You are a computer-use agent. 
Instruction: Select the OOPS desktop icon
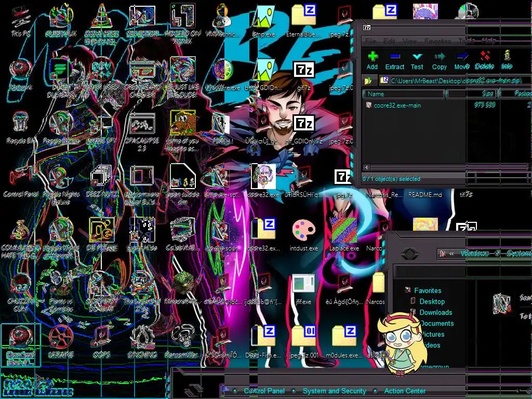pos(101,341)
